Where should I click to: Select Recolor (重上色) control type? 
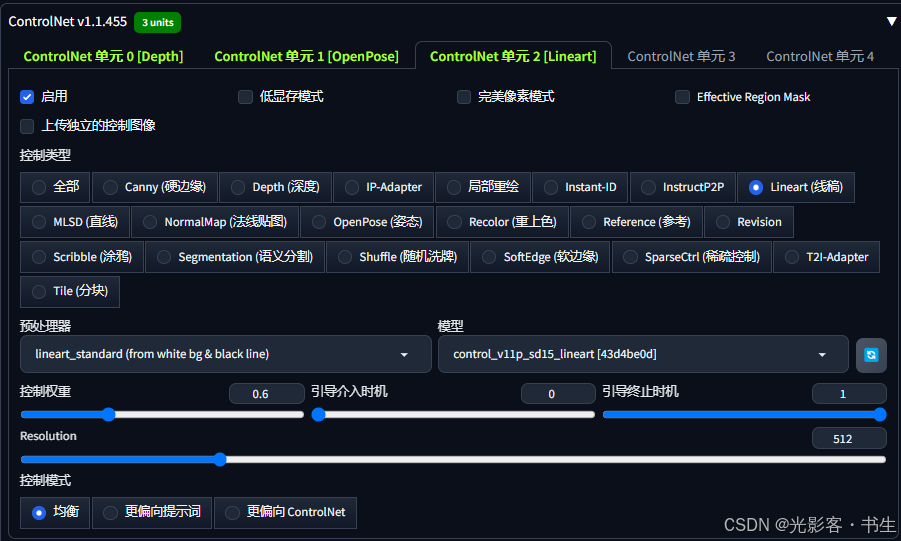[502, 222]
